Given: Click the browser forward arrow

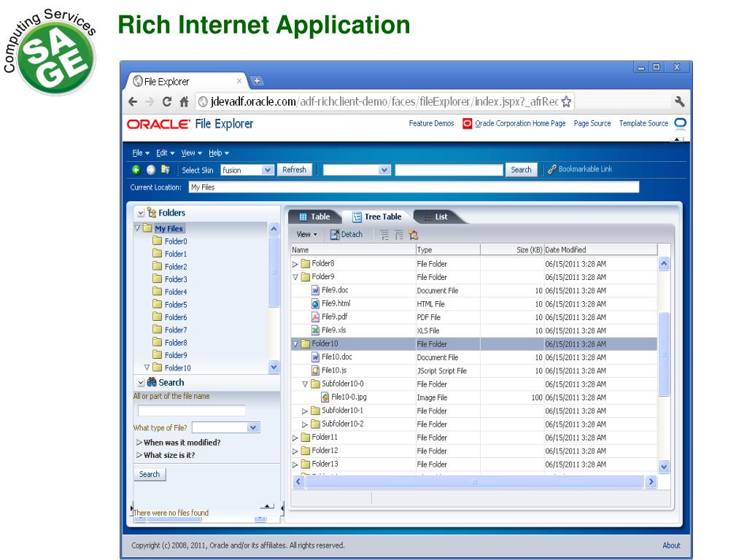Looking at the screenshot, I should [150, 101].
